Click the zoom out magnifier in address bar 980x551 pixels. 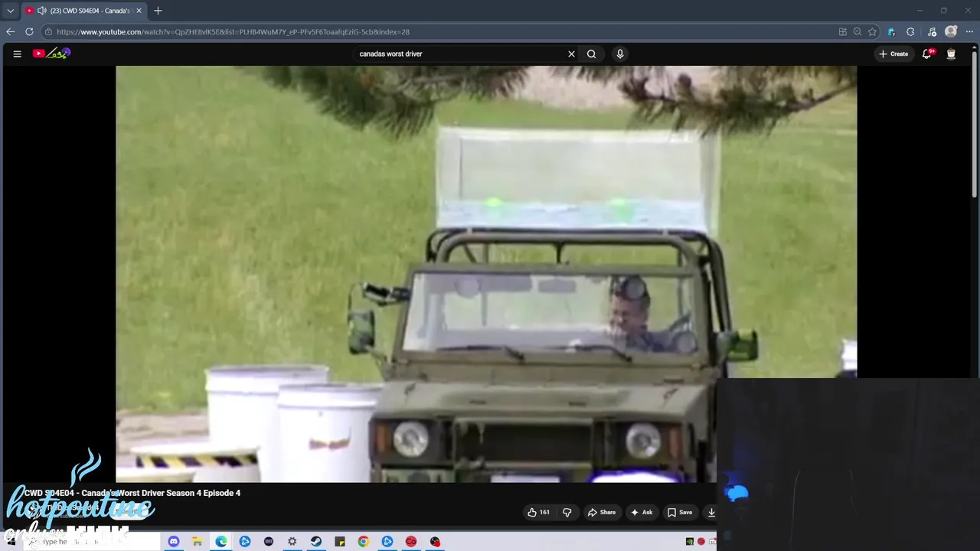(857, 31)
